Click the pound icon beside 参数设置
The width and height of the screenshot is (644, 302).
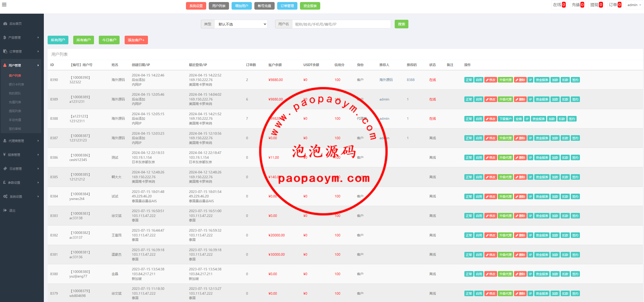[4, 183]
